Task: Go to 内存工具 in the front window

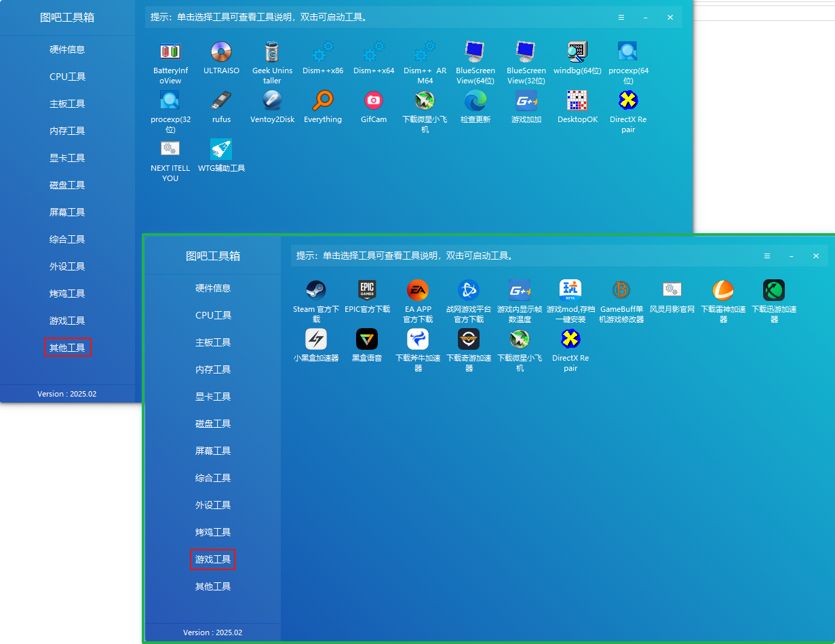Action: coord(213,369)
